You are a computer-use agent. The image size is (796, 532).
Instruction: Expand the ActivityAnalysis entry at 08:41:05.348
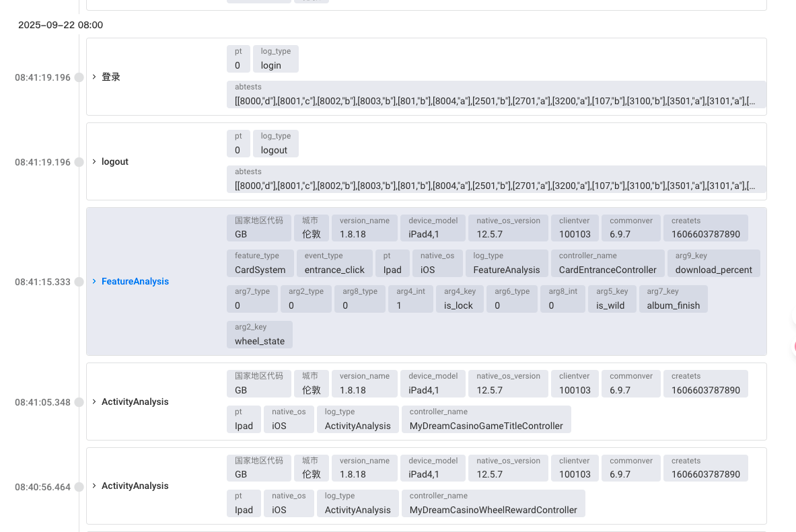coord(94,402)
